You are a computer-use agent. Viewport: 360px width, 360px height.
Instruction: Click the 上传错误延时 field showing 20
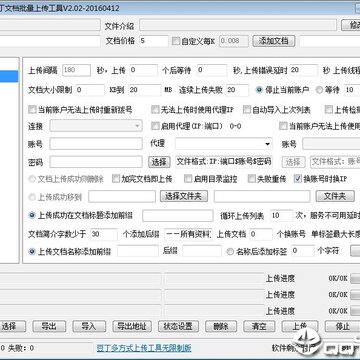point(304,70)
